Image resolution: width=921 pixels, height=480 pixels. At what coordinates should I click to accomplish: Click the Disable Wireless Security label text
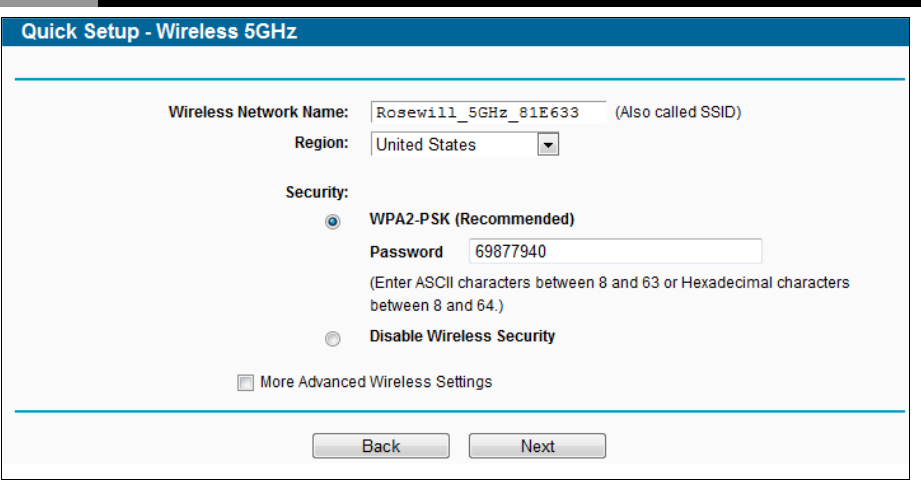(462, 336)
